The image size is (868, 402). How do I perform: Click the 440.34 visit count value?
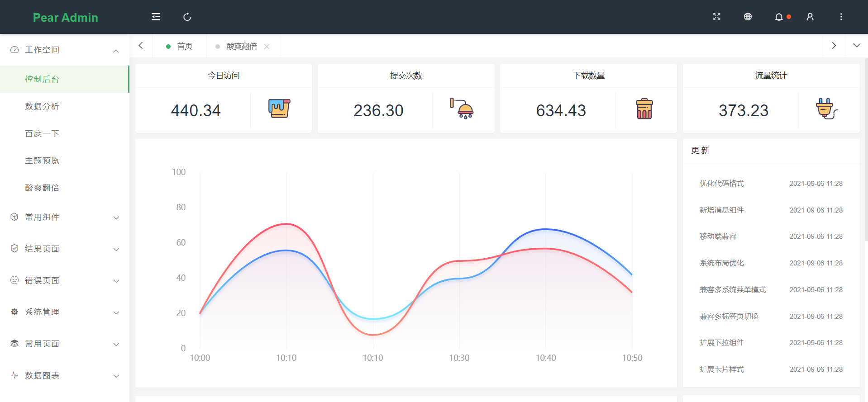pos(196,110)
